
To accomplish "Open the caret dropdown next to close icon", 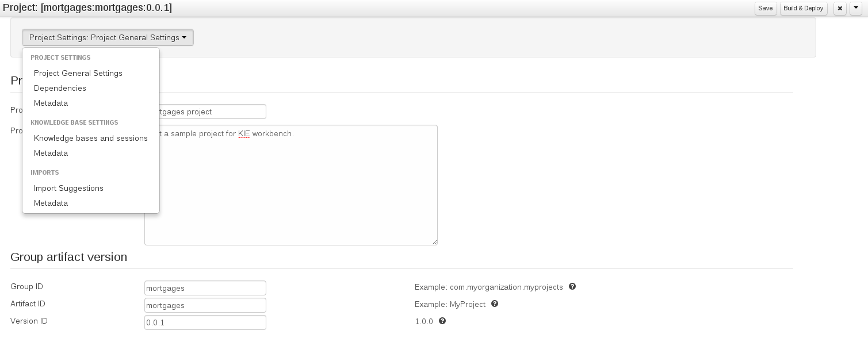I will click(856, 9).
